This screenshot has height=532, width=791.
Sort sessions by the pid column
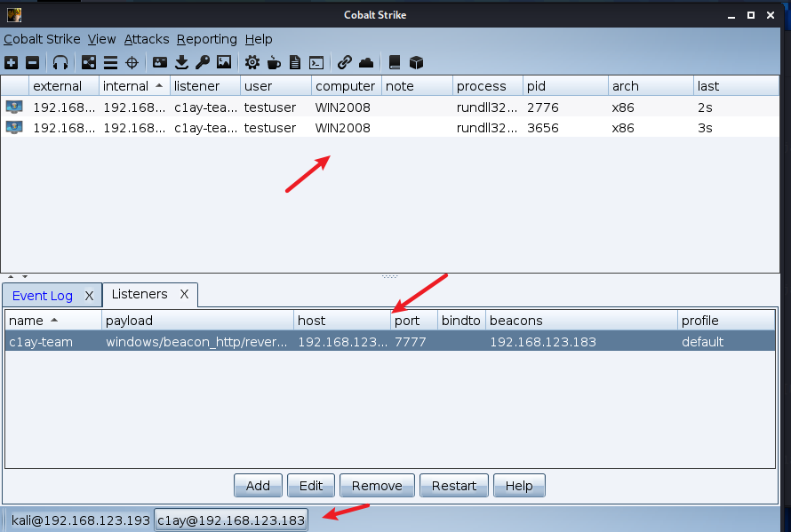pos(565,86)
